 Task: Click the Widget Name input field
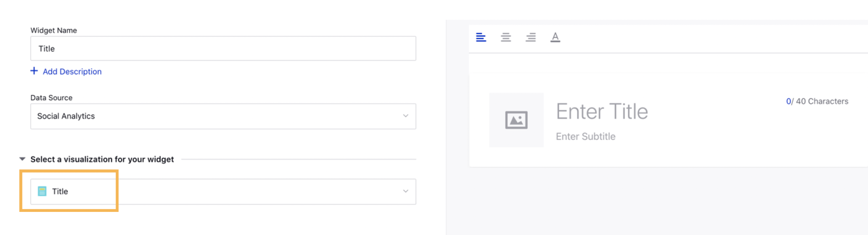point(223,49)
